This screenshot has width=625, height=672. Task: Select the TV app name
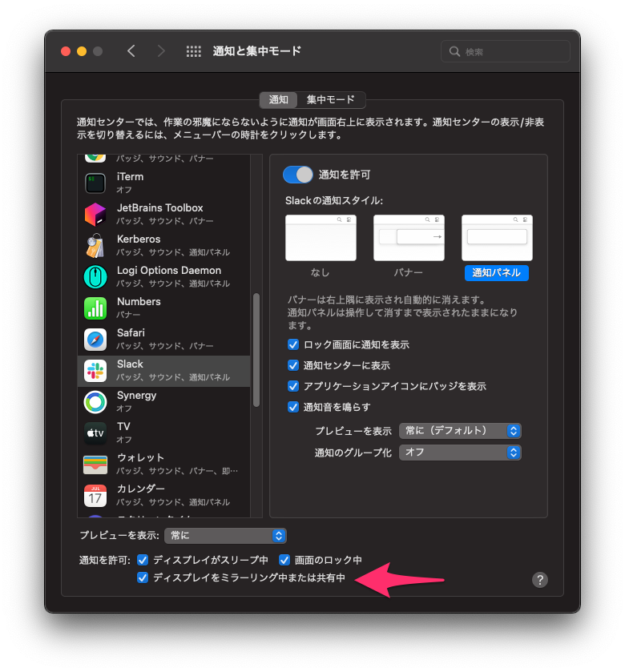click(123, 427)
